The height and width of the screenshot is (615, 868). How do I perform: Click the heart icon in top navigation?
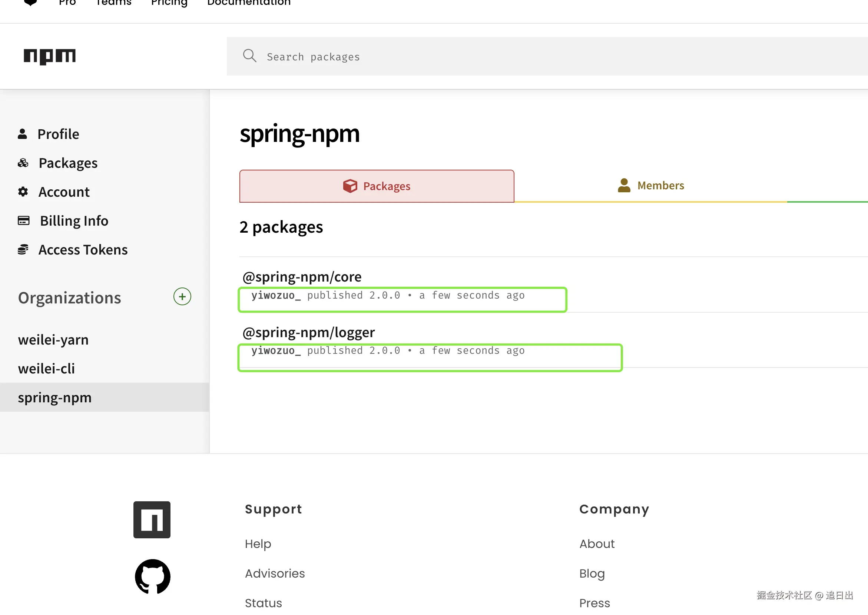[30, 2]
